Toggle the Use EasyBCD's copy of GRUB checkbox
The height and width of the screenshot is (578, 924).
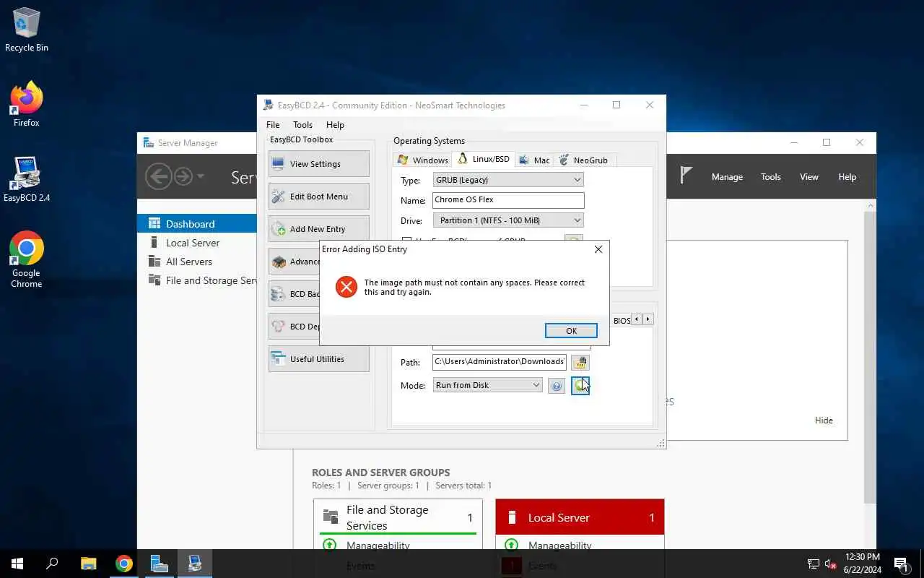click(406, 241)
